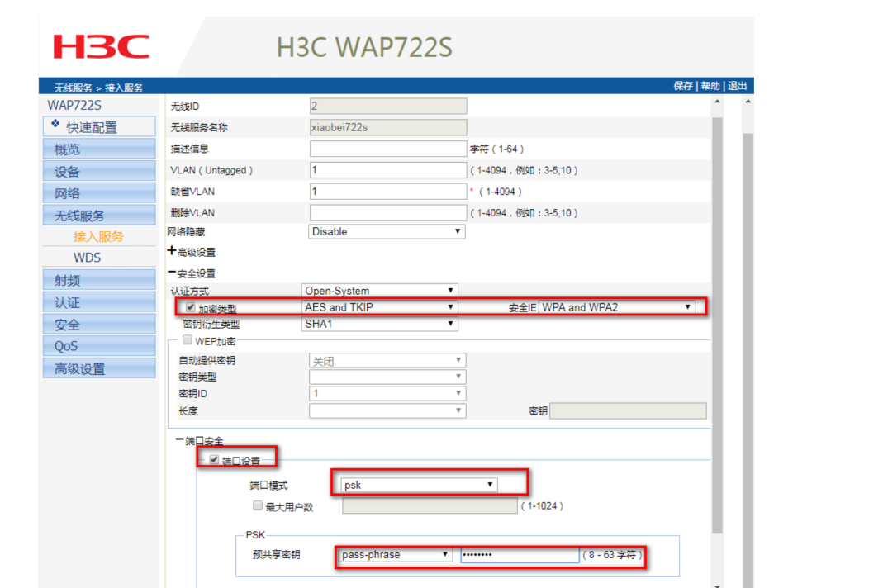Open the 网络隐藏 Disable dropdown
This screenshot has height=588, width=883.
pos(387,231)
